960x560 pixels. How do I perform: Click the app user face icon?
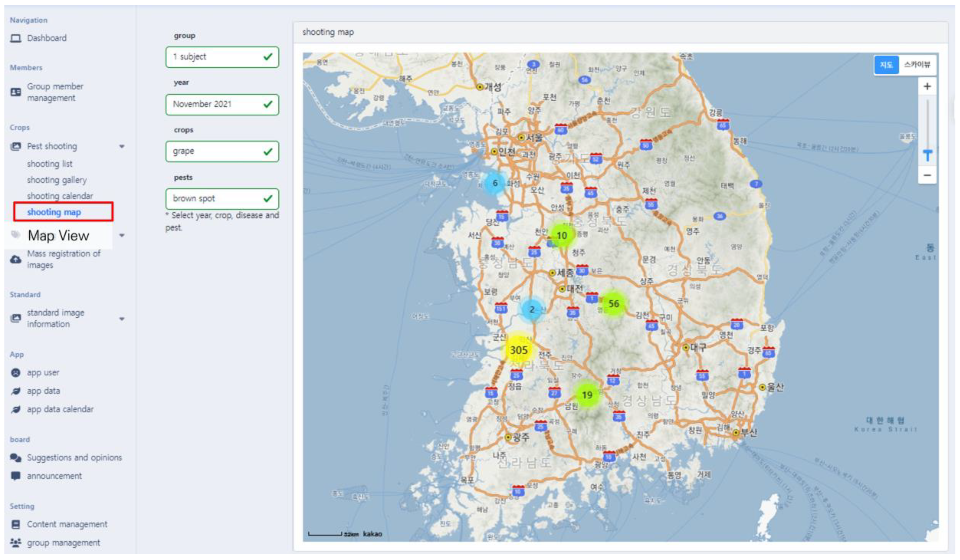click(16, 373)
